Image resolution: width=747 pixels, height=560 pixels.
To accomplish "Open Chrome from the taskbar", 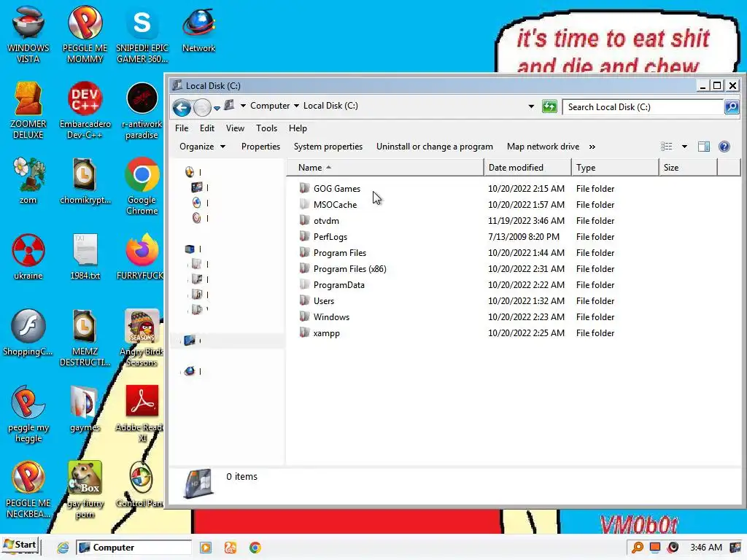I will click(255, 548).
